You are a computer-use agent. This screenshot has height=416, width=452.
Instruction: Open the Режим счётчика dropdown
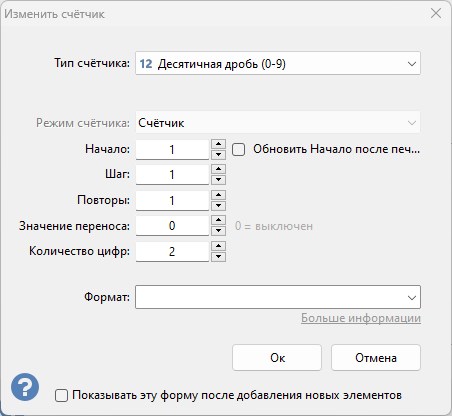(x=278, y=123)
